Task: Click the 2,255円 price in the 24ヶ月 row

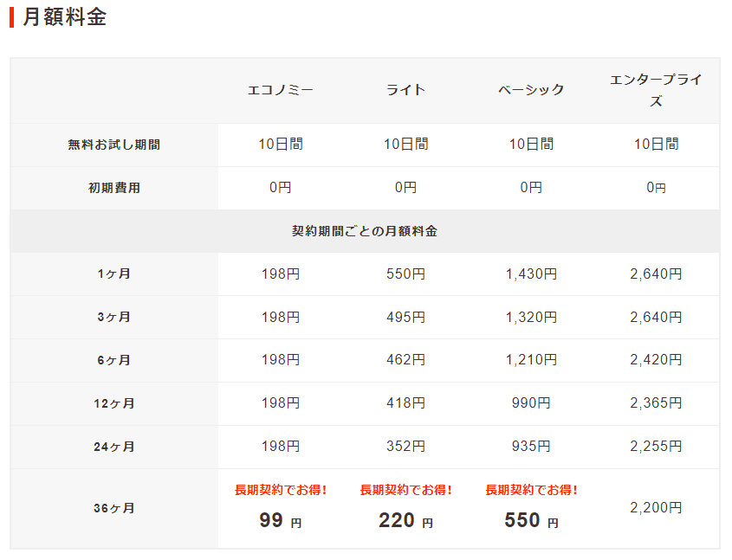Action: tap(656, 447)
